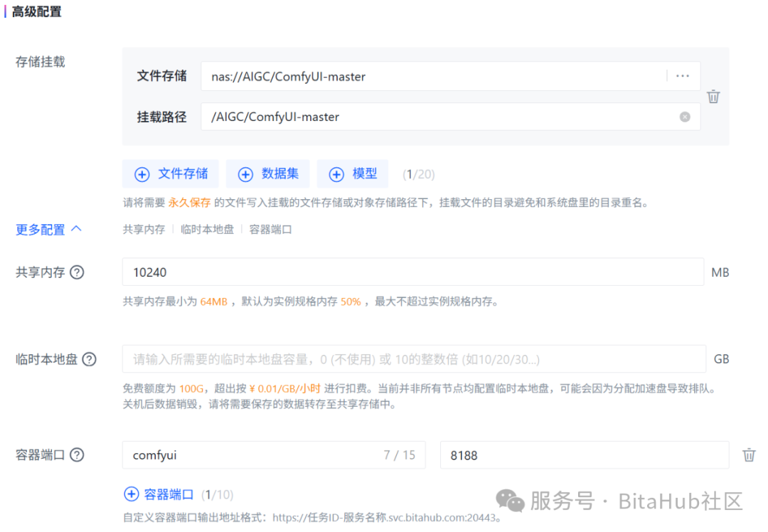Delete the comfyui container port entry
Screen dimensions: 768x532
749,455
